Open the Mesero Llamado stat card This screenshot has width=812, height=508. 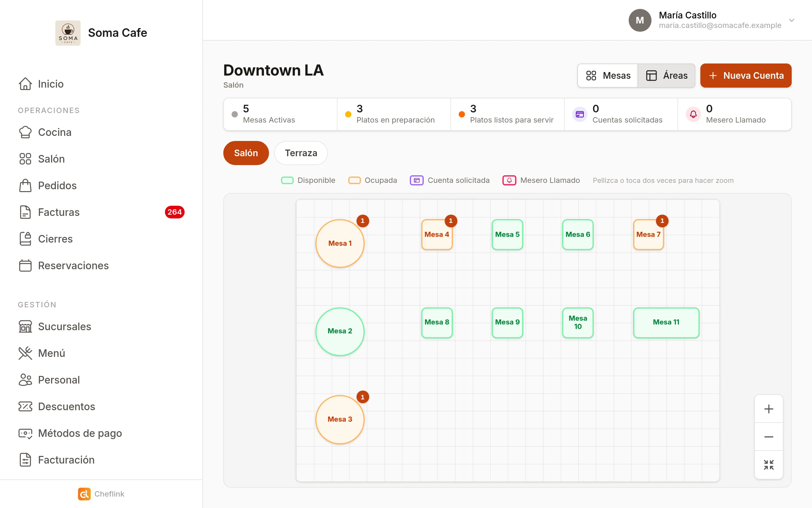(734, 114)
